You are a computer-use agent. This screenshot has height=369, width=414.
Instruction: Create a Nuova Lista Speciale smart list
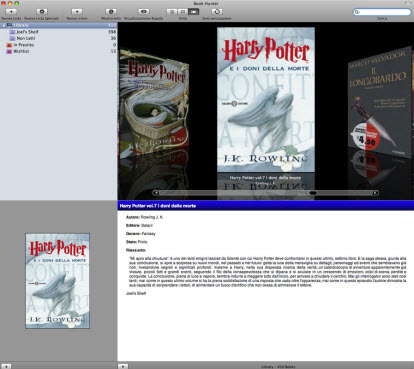[42, 11]
